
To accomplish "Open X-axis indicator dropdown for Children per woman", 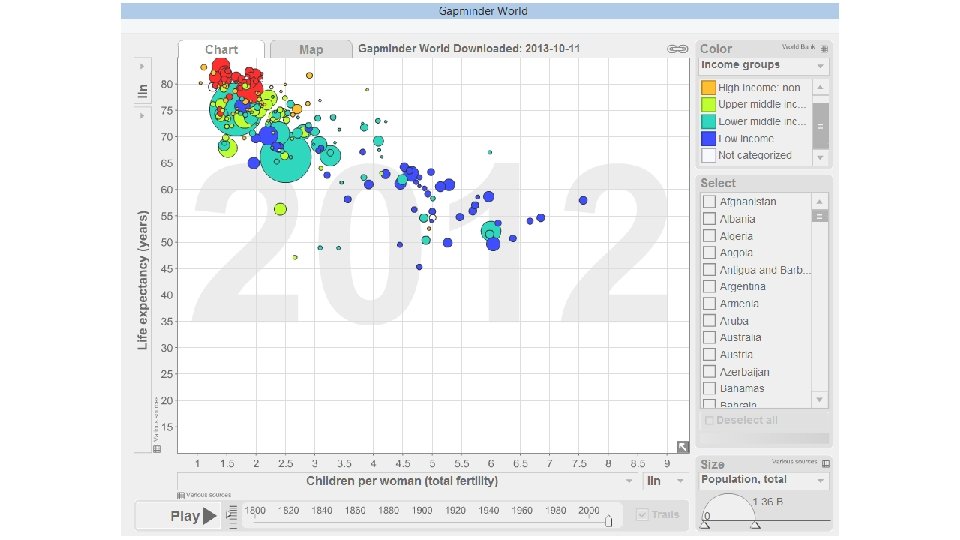I will pos(407,481).
